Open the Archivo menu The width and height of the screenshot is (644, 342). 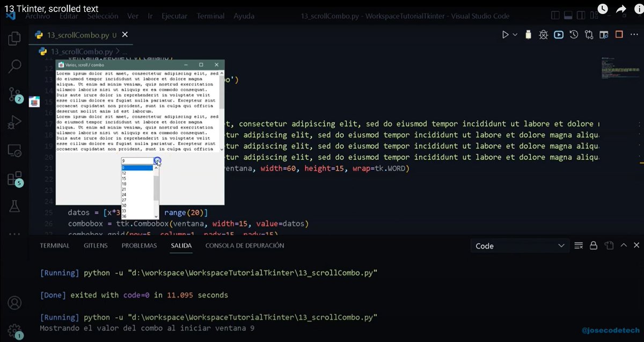coord(38,16)
